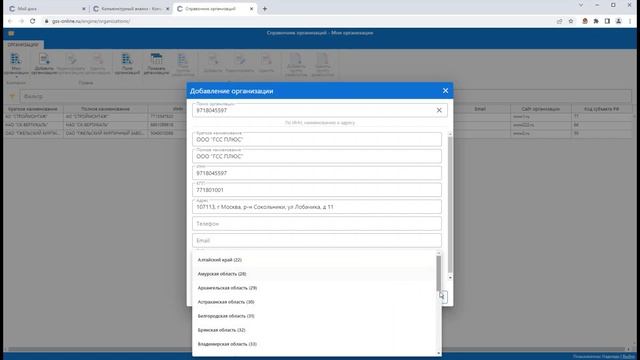Screen dimensions: 640x360
Task: Click the Краткое наименование column header
Action: (x=33, y=109)
